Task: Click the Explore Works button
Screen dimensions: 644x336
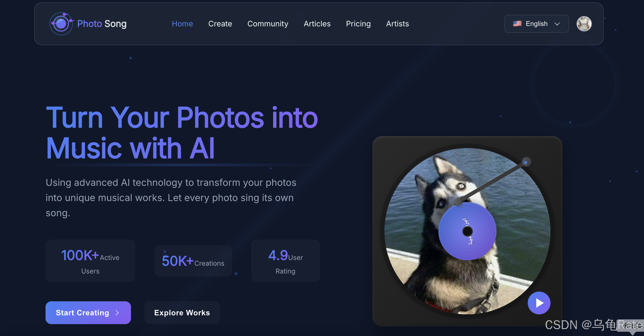Action: tap(182, 313)
